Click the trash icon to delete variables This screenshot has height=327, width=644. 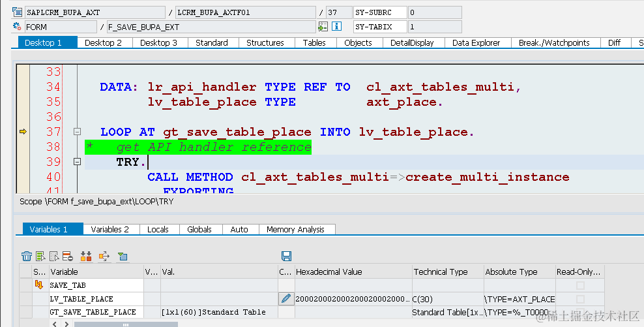pos(27,257)
